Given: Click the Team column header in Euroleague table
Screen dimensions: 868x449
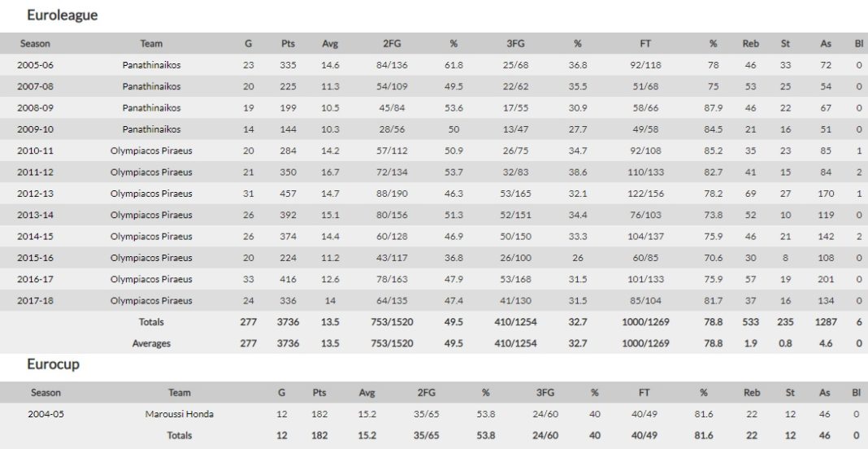Looking at the screenshot, I should (x=151, y=44).
